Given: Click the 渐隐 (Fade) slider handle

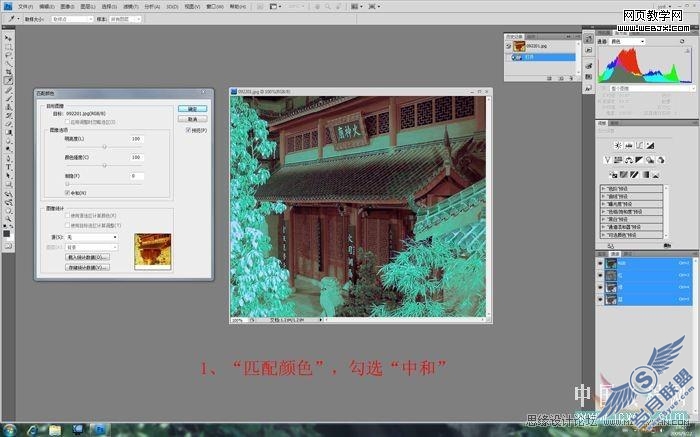Looking at the screenshot, I should 67,184.
